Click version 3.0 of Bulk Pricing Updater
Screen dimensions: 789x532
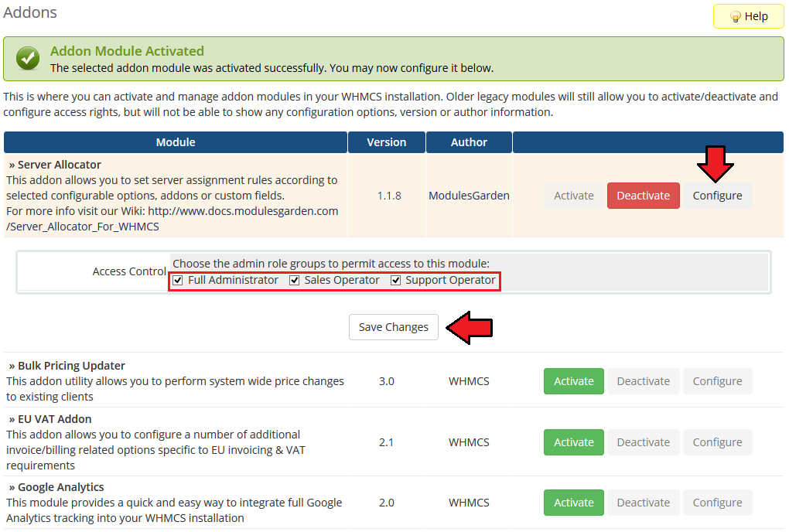[x=387, y=382]
